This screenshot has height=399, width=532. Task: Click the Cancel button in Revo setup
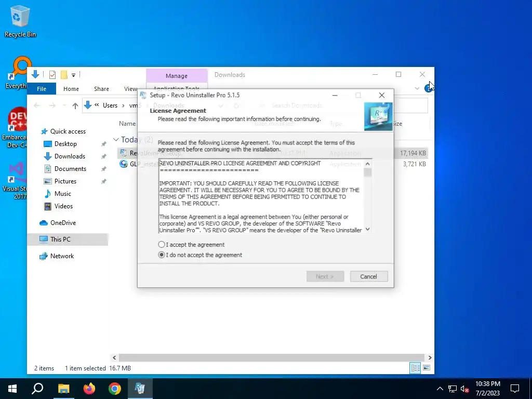[x=368, y=276]
